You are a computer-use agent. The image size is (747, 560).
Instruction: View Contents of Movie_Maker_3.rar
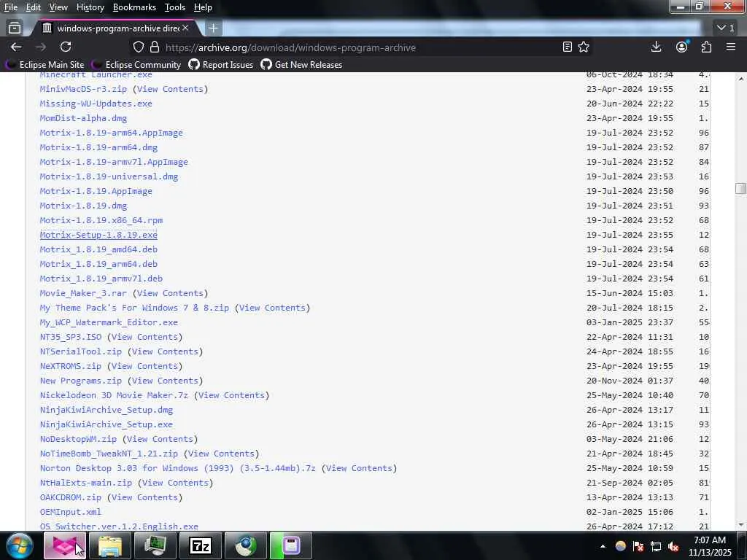tap(170, 293)
